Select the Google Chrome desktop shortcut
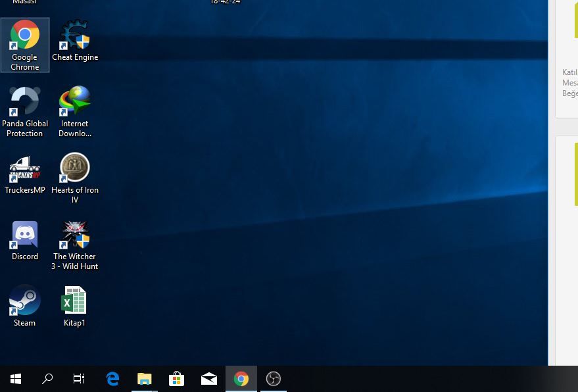The height and width of the screenshot is (392, 578). pos(25,45)
